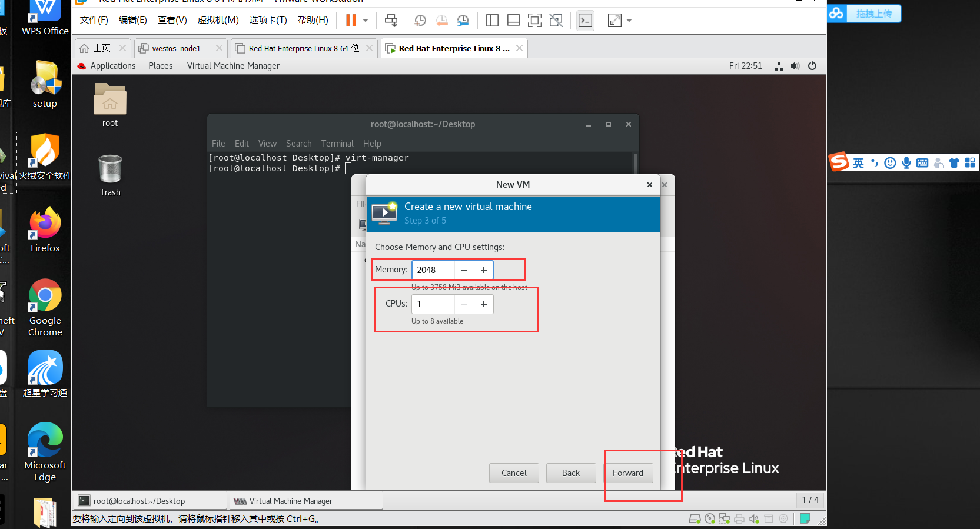The width and height of the screenshot is (980, 529).
Task: Toggle the library sidebar panel icon
Action: point(492,21)
